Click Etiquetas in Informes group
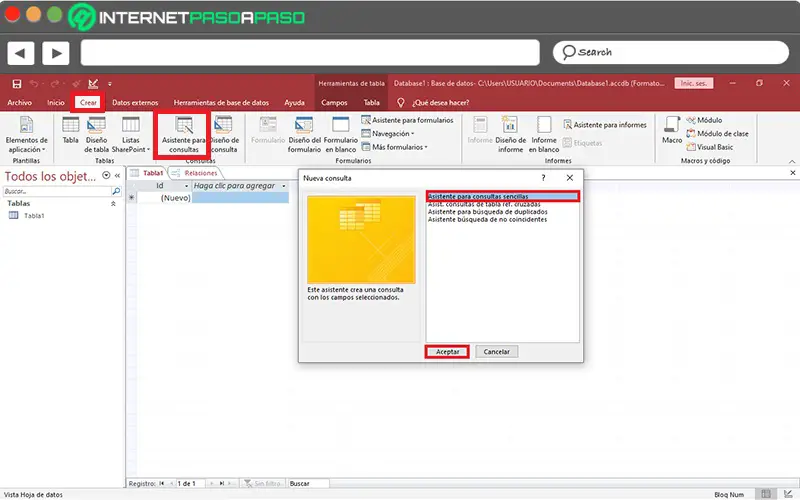Image resolution: width=800 pixels, height=500 pixels. [x=583, y=143]
